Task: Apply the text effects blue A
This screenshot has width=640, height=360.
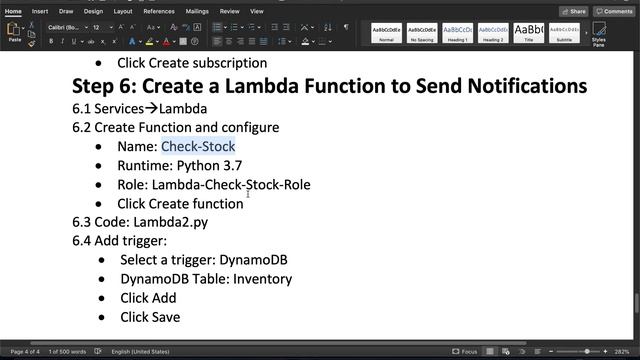Action: pyautogui.click(x=132, y=42)
